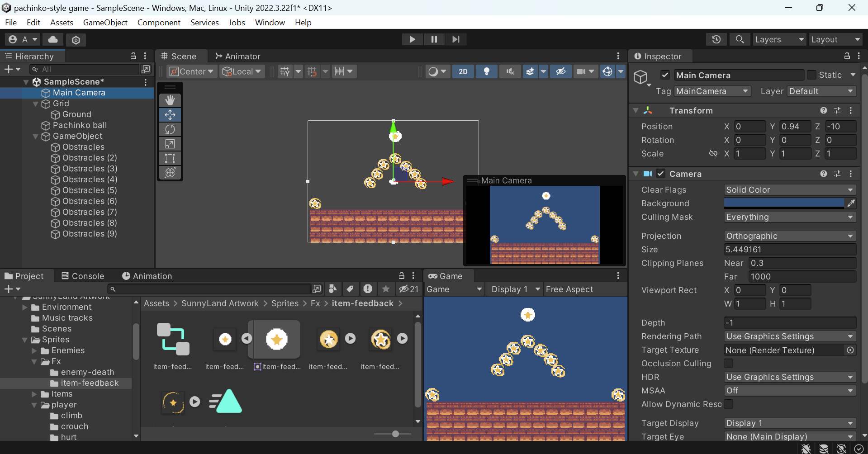Viewport: 868px width, 454px height.
Task: Select the Rect transform tool
Action: (x=170, y=158)
